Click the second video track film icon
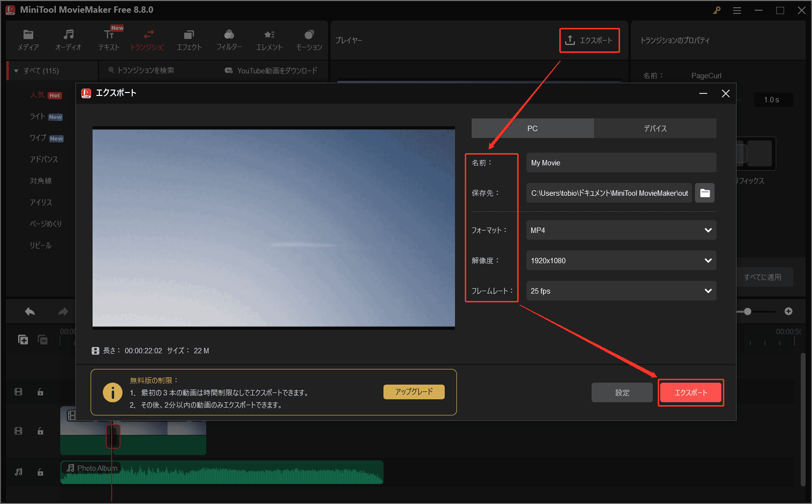 (x=19, y=431)
